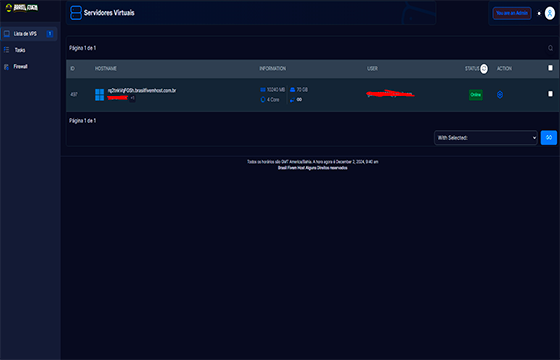560x360 pixels.
Task: Click the ACTION column header
Action: 504,69
